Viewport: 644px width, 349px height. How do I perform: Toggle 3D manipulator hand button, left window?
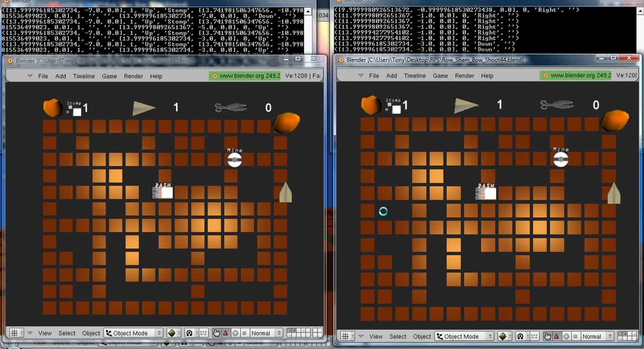coord(216,333)
